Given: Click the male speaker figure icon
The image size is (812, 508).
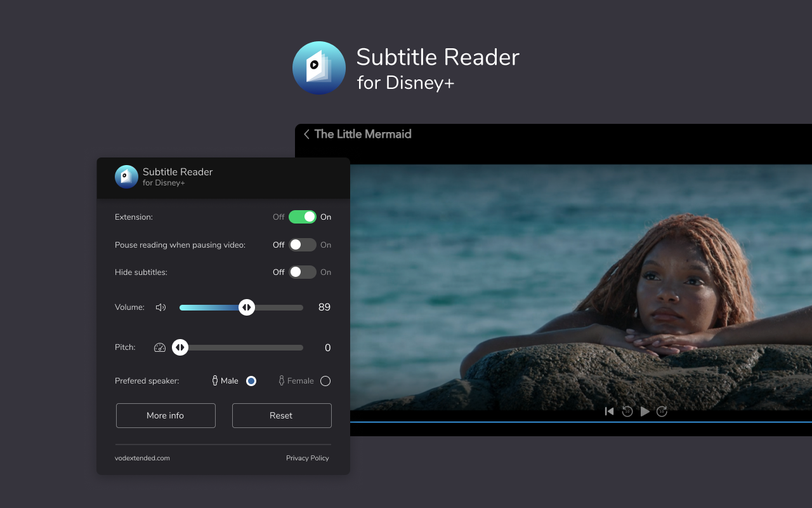Looking at the screenshot, I should point(215,380).
